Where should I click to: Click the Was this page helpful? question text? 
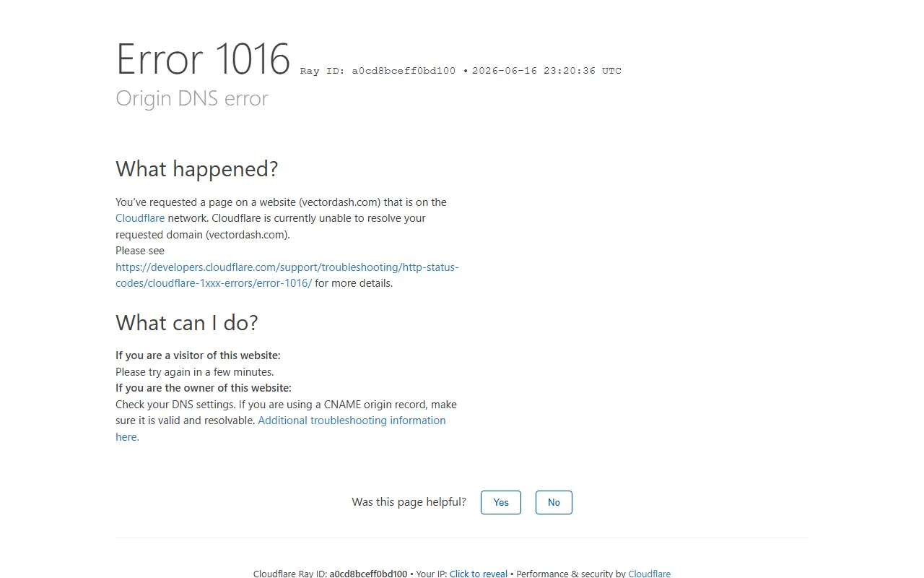(409, 502)
